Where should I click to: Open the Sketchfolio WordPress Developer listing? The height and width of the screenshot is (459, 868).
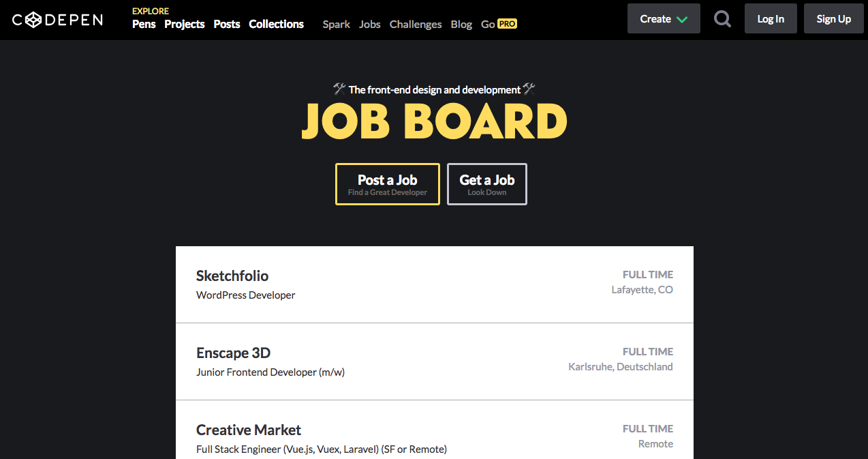click(x=434, y=284)
